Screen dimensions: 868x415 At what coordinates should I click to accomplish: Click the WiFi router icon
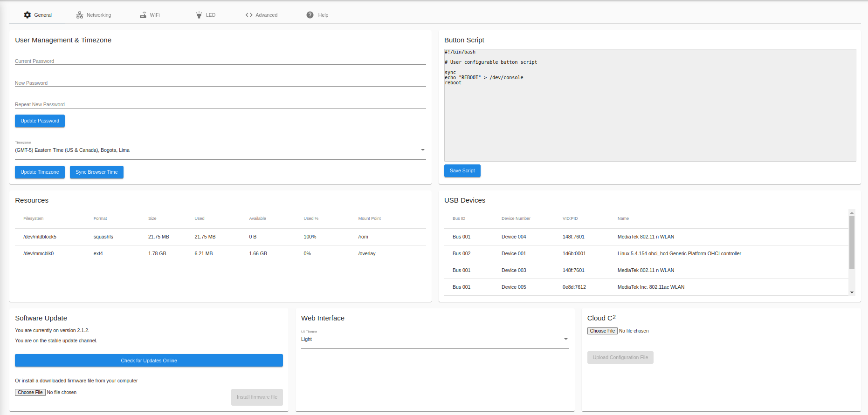click(x=143, y=15)
